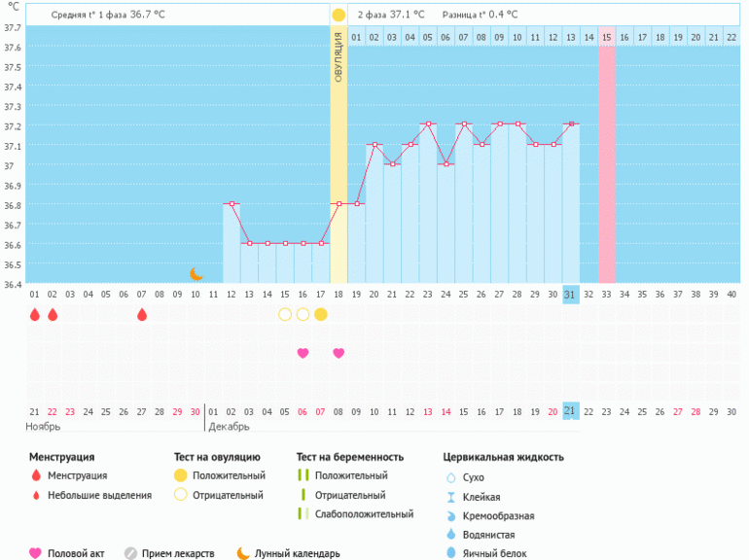Click the 'Прием лекарств' pill icon in legend
The height and width of the screenshot is (560, 749).
(130, 553)
